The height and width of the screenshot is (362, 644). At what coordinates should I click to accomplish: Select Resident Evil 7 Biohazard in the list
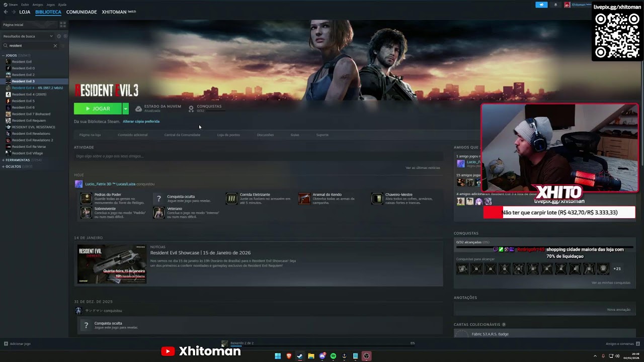(x=31, y=114)
